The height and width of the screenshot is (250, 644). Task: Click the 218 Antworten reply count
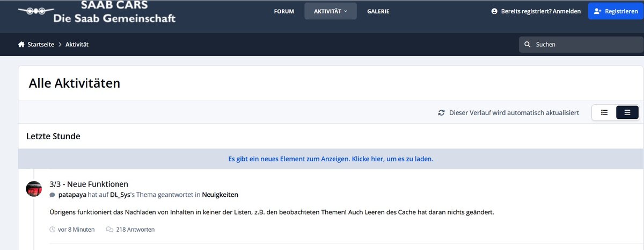point(135,230)
